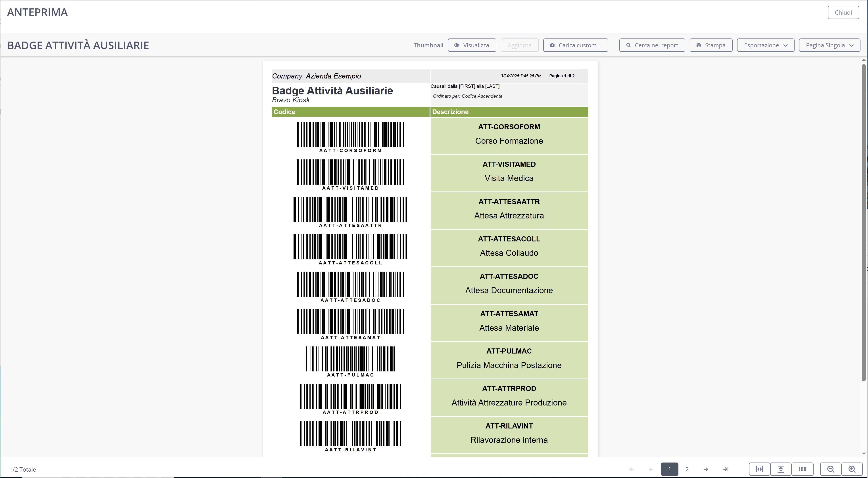Viewport: 868px width, 478px height.
Task: Jump to first page arrow
Action: coord(631,469)
